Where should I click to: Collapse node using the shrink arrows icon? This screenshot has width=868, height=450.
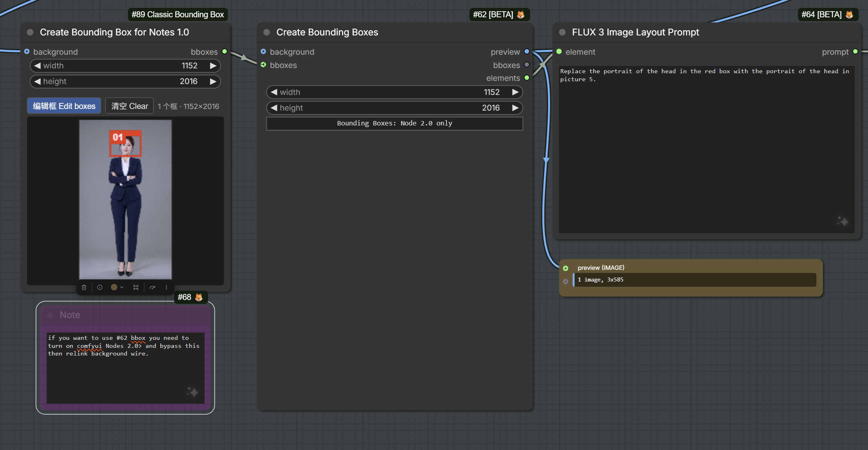point(136,287)
